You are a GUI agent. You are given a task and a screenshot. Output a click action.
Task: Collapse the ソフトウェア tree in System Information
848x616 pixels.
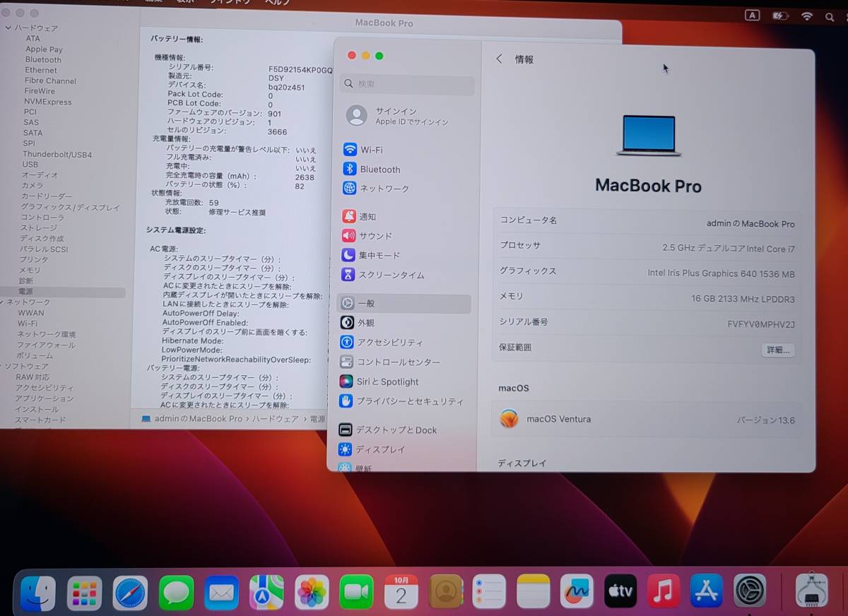tap(2, 367)
